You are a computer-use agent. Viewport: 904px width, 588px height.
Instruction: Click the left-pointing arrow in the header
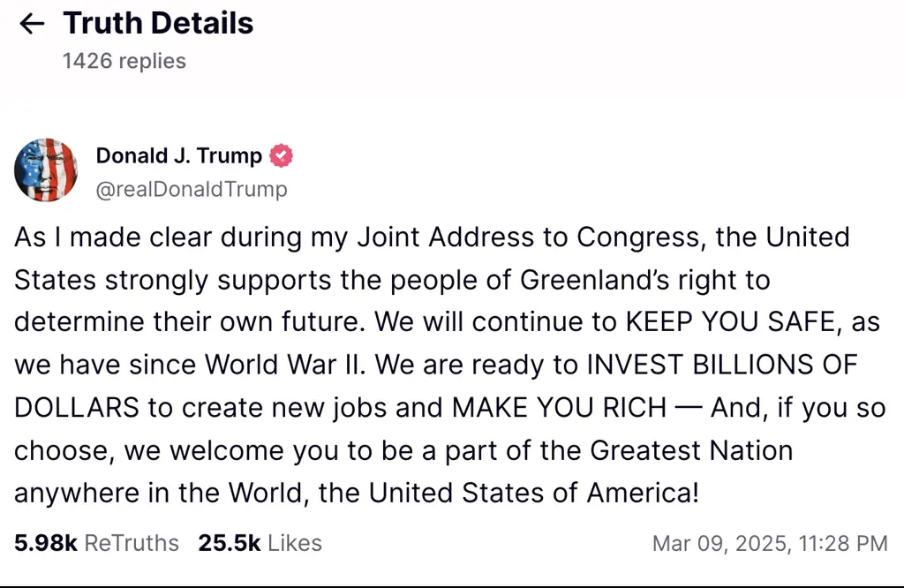[x=32, y=24]
